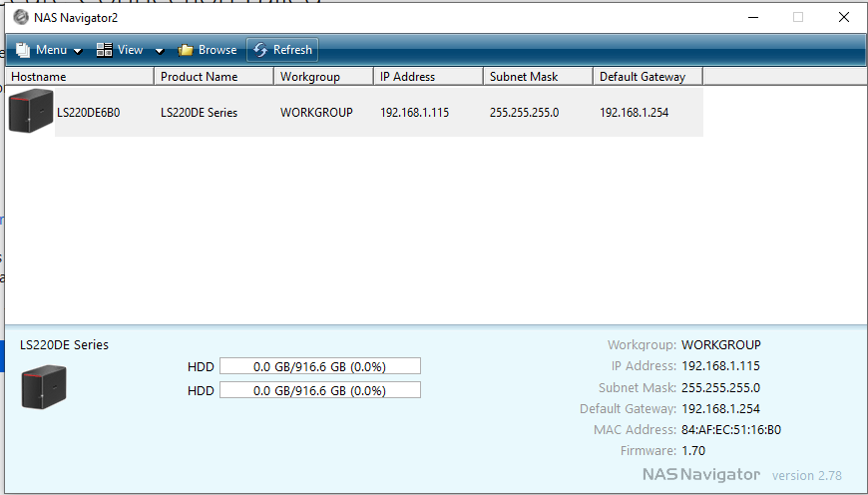The height and width of the screenshot is (495, 868).
Task: Sort by Subnet Mask column header
Action: tap(538, 77)
